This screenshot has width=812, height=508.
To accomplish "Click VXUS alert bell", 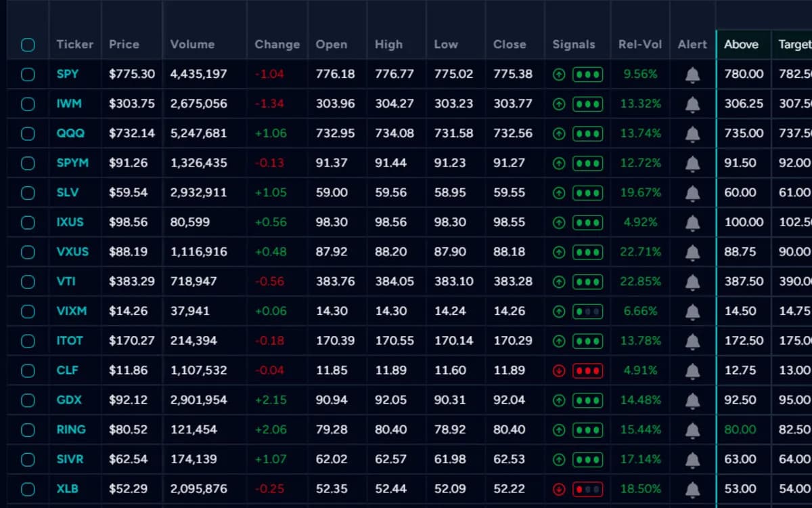I will pyautogui.click(x=692, y=252).
